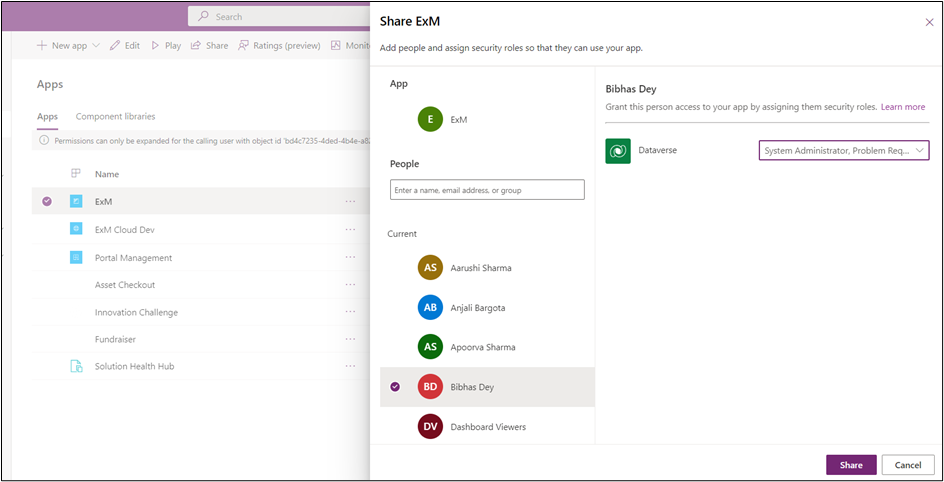Click the Ratings (preview) icon
This screenshot has width=944, height=482.
pyautogui.click(x=243, y=46)
